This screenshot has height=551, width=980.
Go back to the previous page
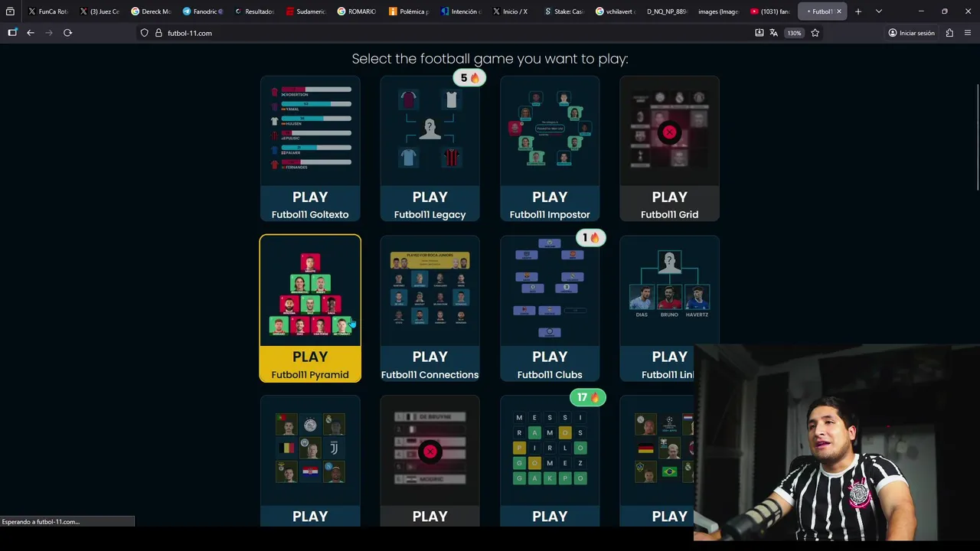31,33
